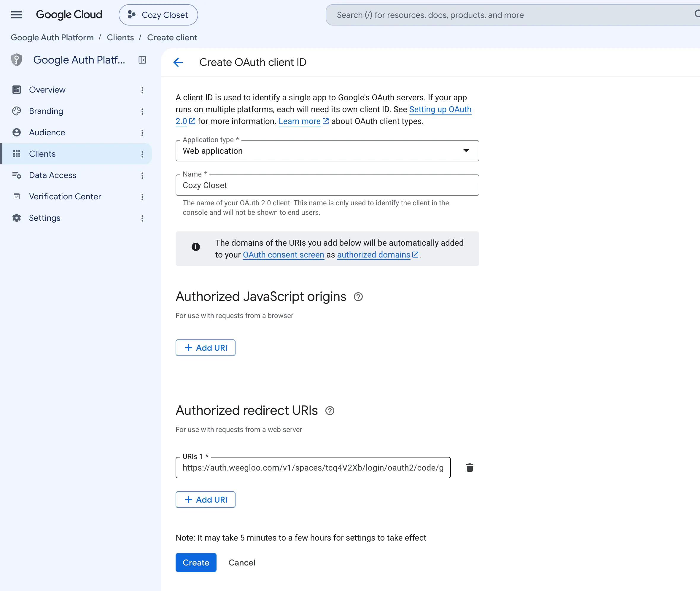Click the Settings gear icon

16,218
